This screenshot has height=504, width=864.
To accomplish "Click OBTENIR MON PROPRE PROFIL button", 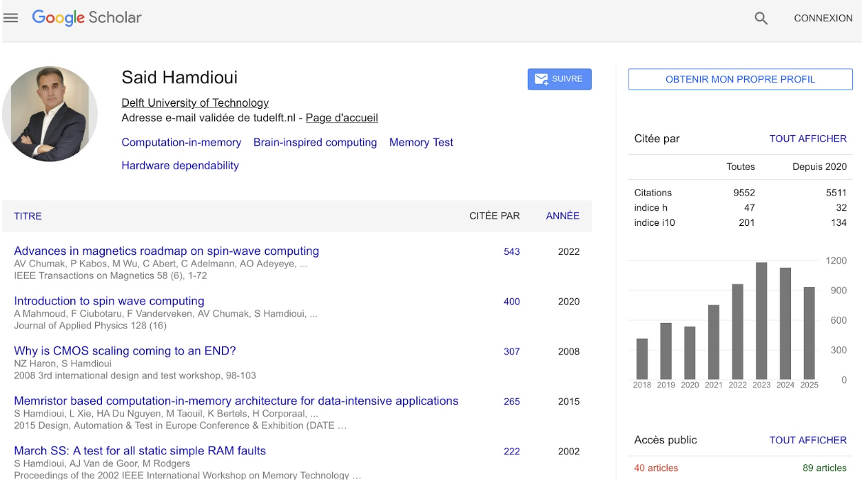I will pos(740,79).
